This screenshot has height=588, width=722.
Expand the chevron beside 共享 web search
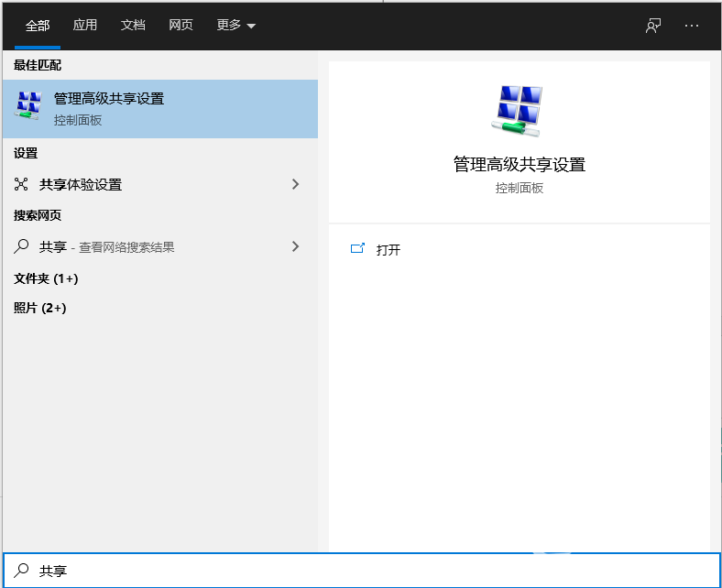[295, 246]
